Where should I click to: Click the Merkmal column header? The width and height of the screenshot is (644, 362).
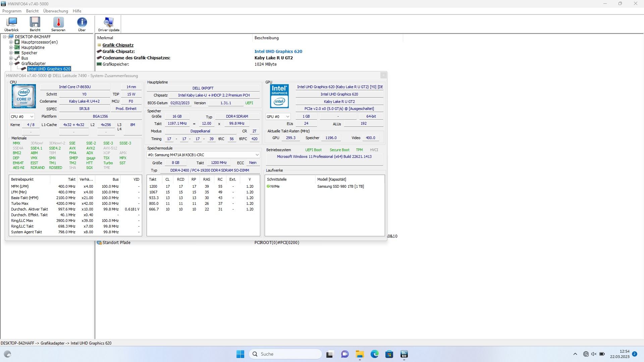click(173, 38)
